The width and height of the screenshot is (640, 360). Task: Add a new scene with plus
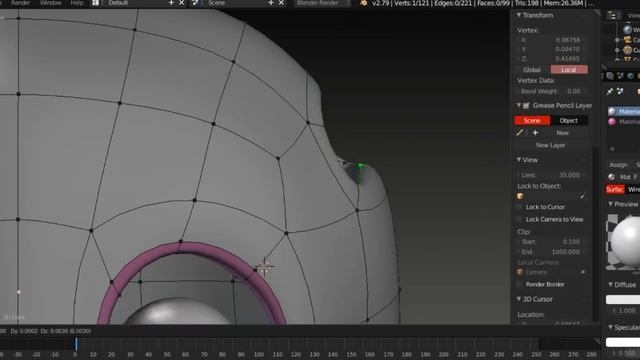coord(271,3)
